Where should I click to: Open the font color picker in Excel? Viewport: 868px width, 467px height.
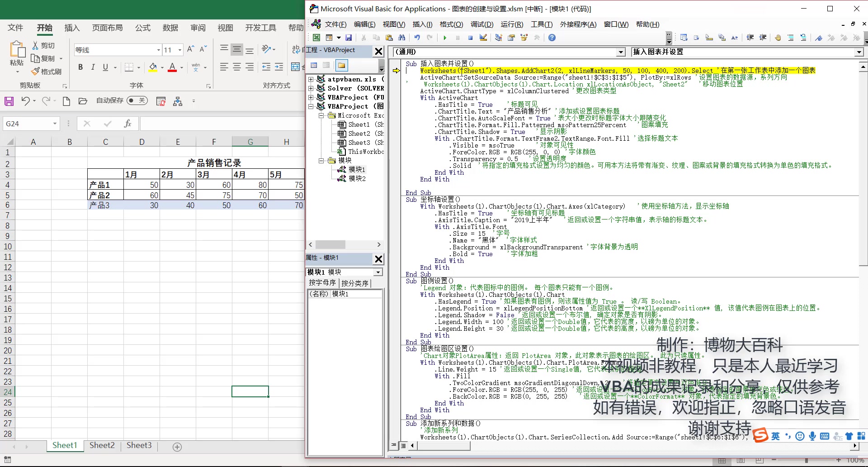[181, 67]
